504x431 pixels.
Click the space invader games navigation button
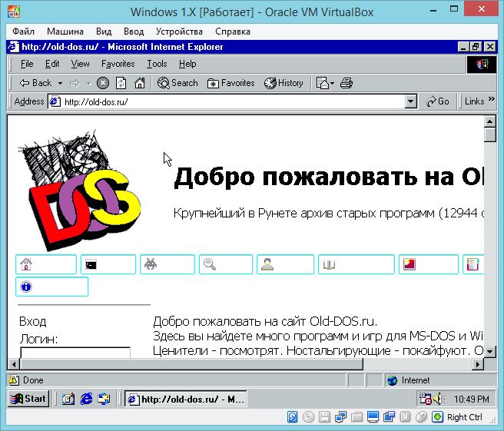tap(167, 264)
